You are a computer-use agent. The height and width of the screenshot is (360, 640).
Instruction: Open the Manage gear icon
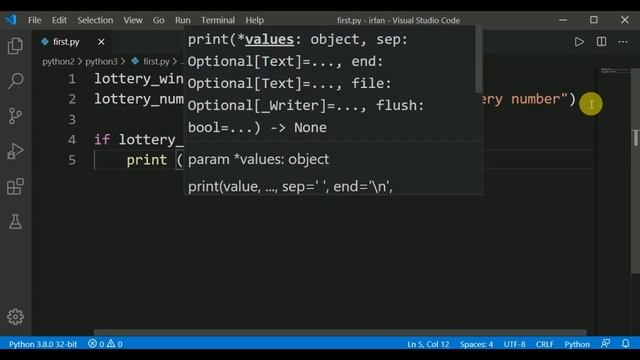click(15, 316)
